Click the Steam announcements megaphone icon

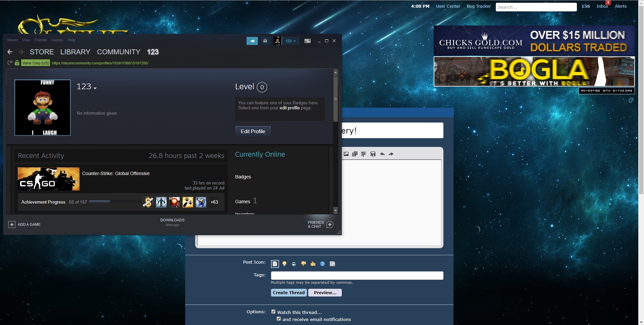252,41
